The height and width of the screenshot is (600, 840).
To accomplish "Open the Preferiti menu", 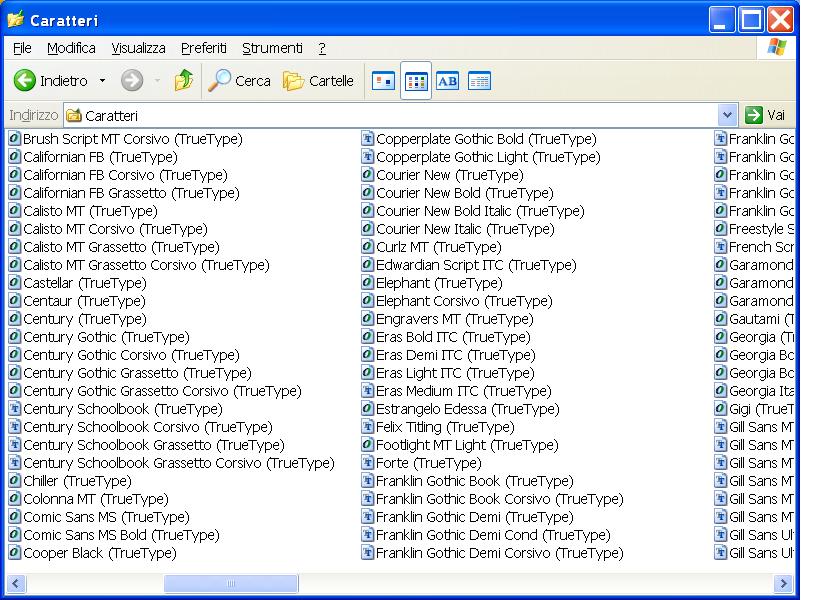I will coord(204,48).
